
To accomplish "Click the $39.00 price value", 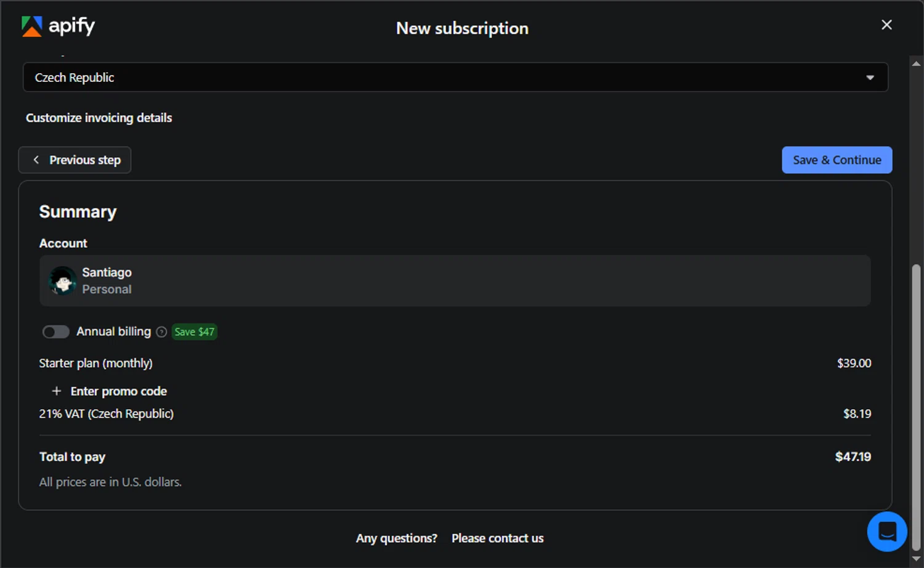I will click(854, 363).
